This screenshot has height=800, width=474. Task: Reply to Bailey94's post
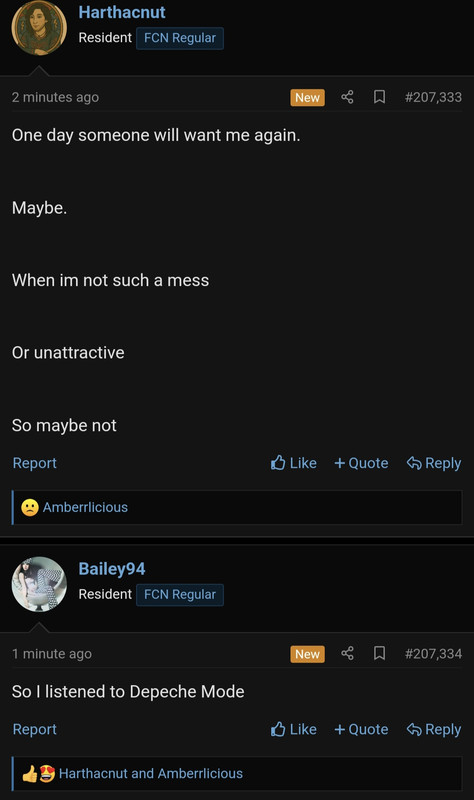(x=434, y=729)
